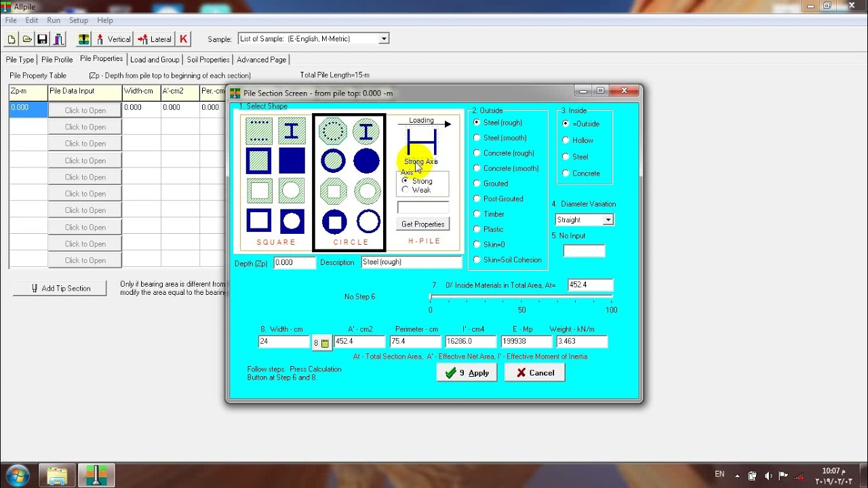868x488 pixels.
Task: Select hatched square with circular hollow shape
Action: coord(292,190)
